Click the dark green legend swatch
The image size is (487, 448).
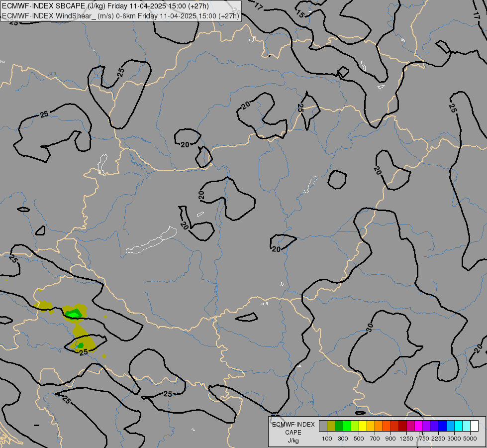pyautogui.click(x=339, y=426)
